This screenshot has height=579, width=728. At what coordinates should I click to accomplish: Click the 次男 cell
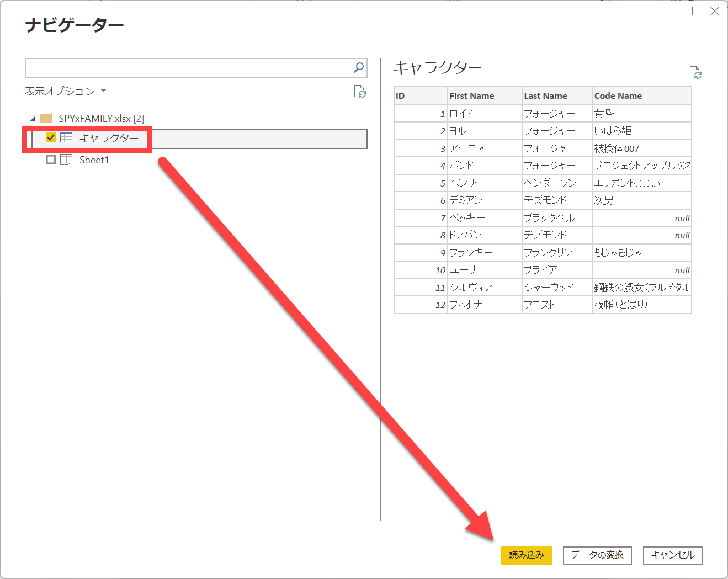[642, 200]
